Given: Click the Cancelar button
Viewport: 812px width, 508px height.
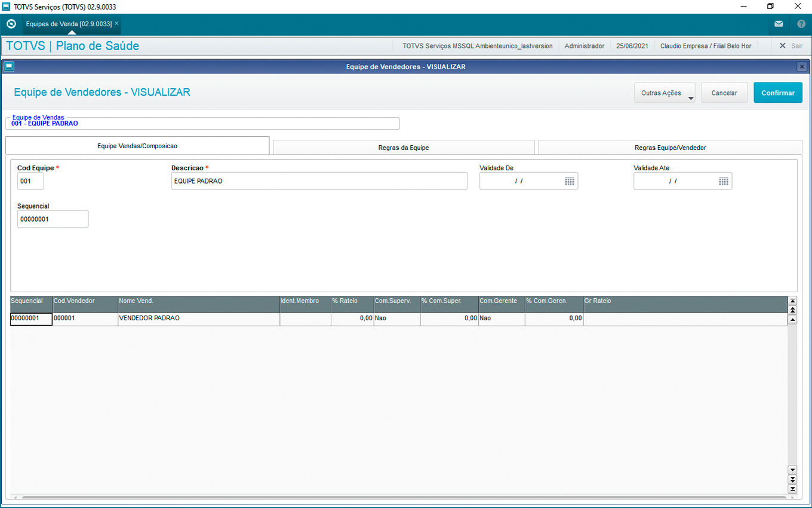Looking at the screenshot, I should 724,93.
